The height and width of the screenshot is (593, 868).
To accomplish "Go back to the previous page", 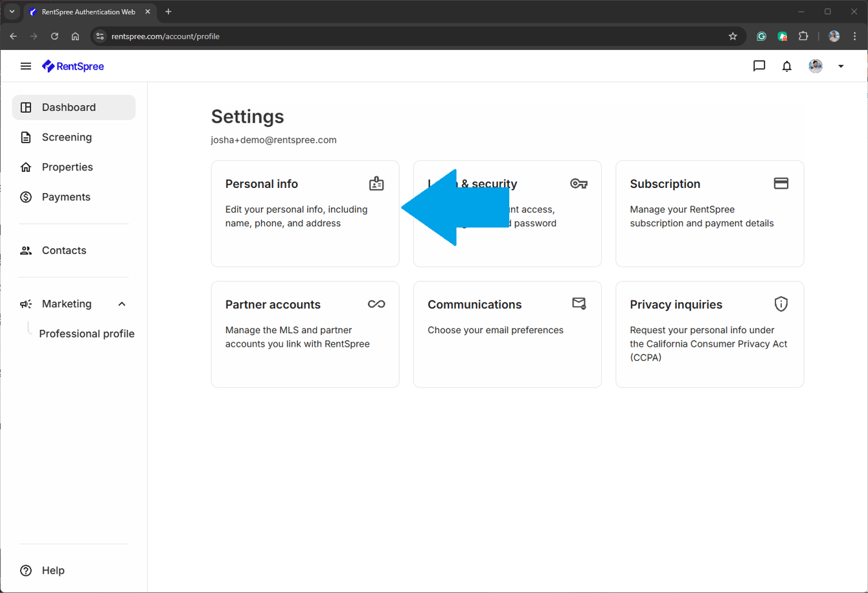I will point(14,36).
